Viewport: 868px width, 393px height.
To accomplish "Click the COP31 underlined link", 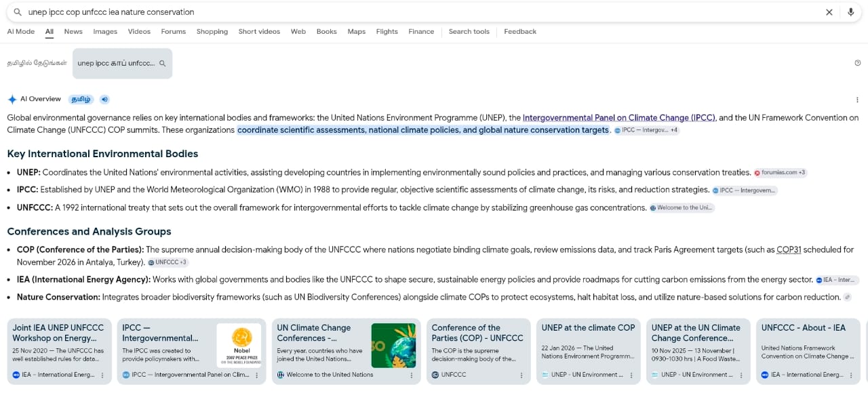I will [789, 250].
